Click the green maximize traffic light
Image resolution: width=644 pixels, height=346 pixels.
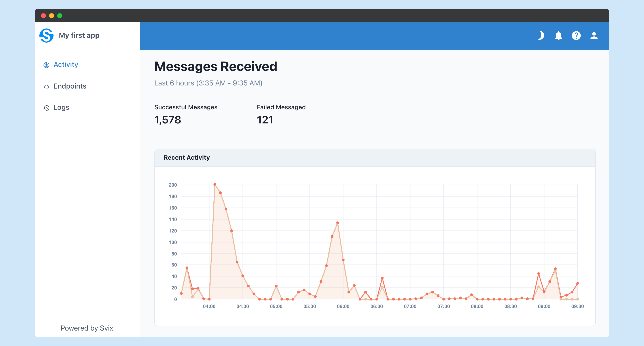60,15
